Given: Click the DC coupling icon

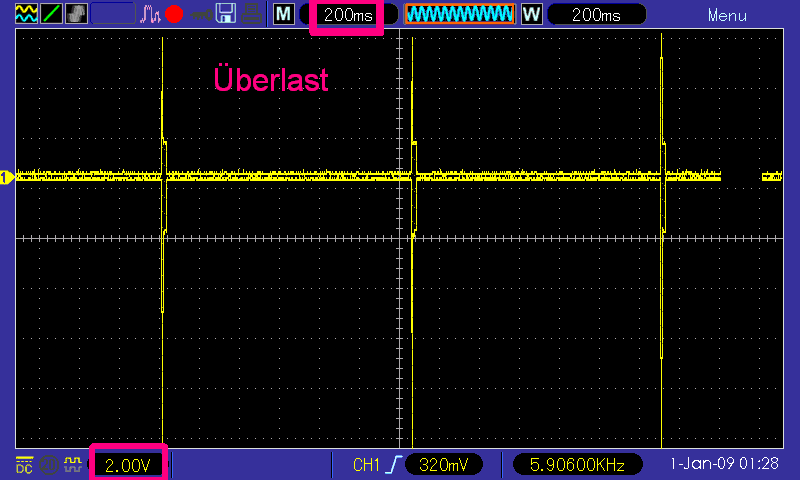Looking at the screenshot, I should [24, 465].
